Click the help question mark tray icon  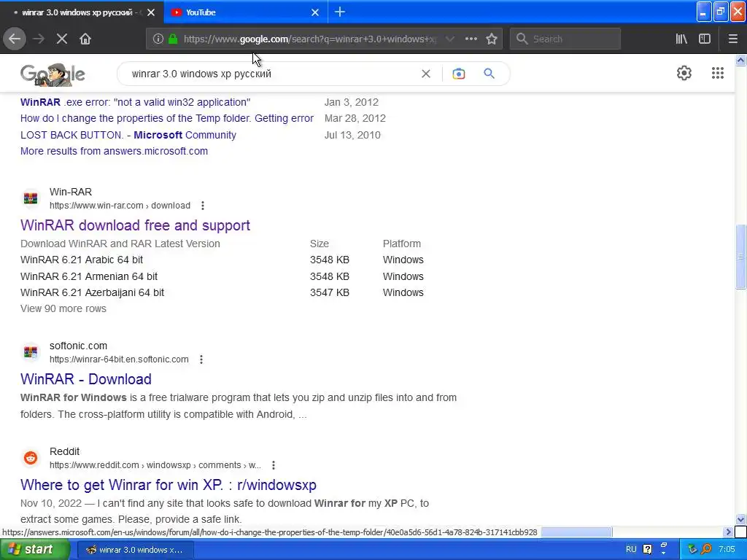648,550
